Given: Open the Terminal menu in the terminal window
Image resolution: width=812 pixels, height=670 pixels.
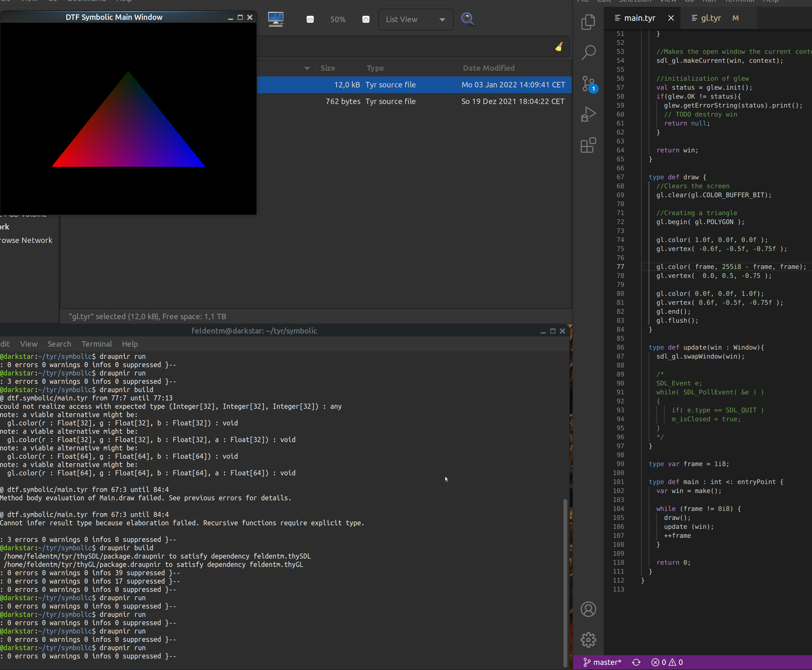Looking at the screenshot, I should click(x=96, y=343).
